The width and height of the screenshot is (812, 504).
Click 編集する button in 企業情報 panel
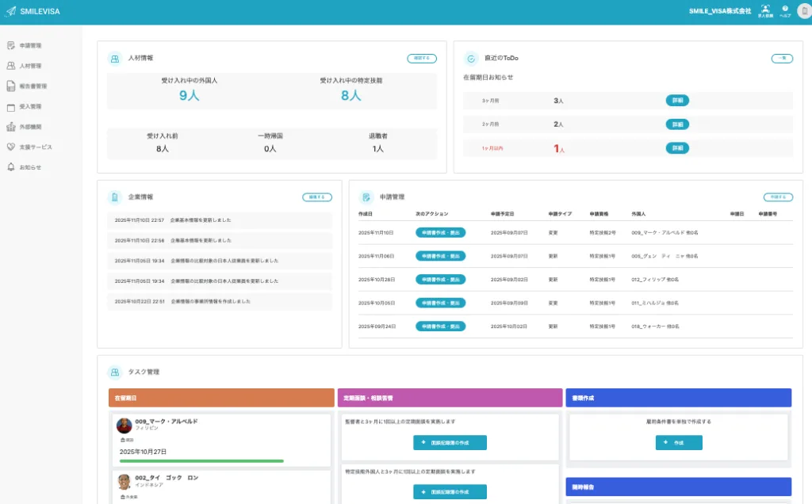tap(317, 197)
